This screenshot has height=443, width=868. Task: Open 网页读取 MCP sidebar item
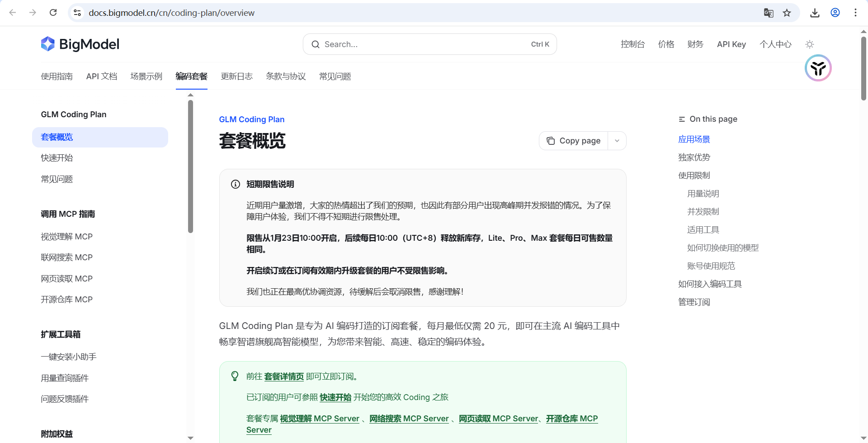(66, 279)
